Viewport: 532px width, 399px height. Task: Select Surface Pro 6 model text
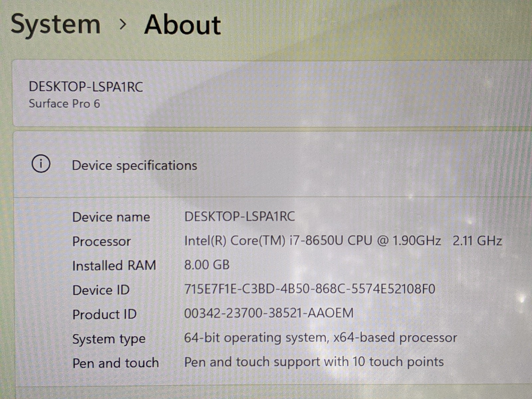tap(64, 104)
